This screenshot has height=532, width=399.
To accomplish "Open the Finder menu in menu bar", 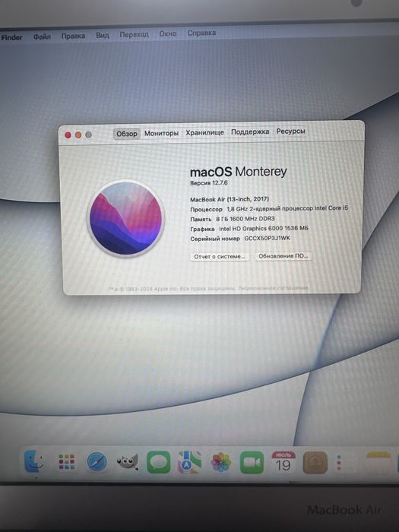I will (12, 37).
